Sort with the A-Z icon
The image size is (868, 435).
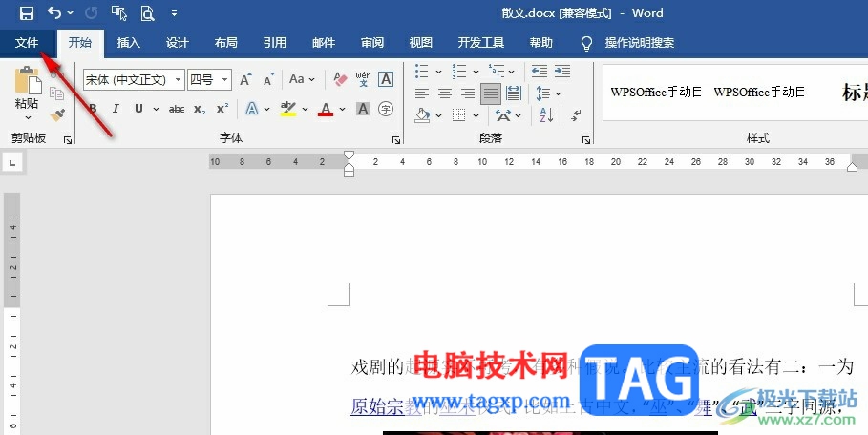[x=546, y=115]
